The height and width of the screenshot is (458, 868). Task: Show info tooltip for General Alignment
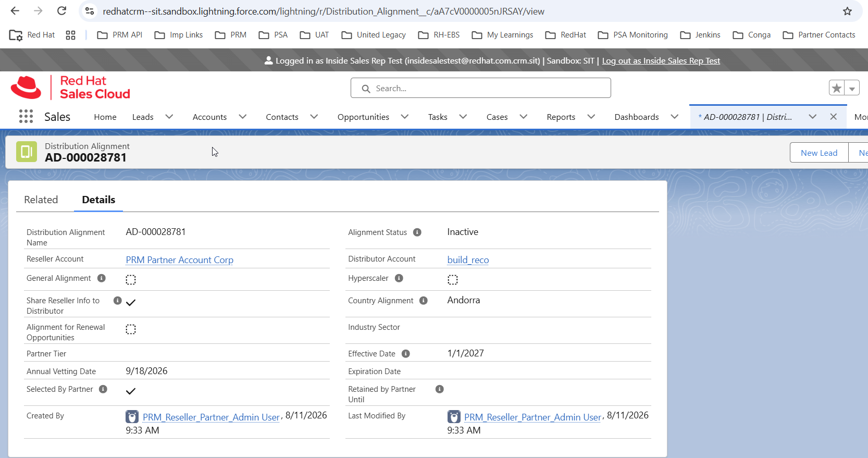click(102, 278)
